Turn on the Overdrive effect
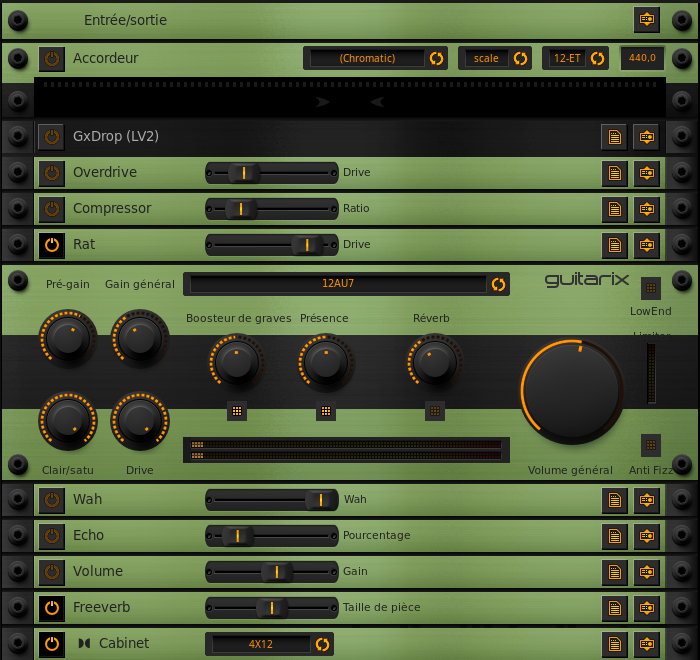The width and height of the screenshot is (700, 660). [52, 173]
